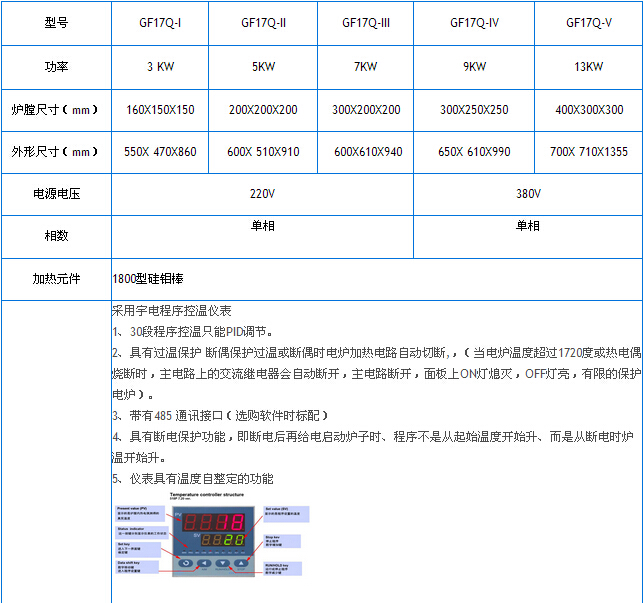Click the '300X200X200' chamber size cell
Viewport: 644px width, 603px height.
pos(366,110)
